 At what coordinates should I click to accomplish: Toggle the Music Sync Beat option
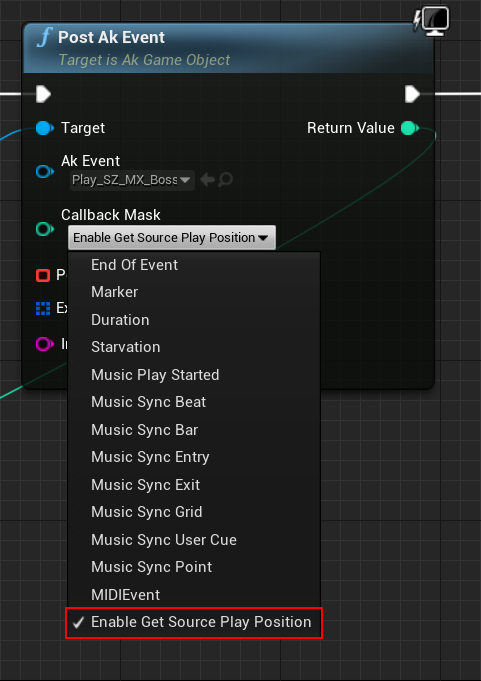(194, 402)
